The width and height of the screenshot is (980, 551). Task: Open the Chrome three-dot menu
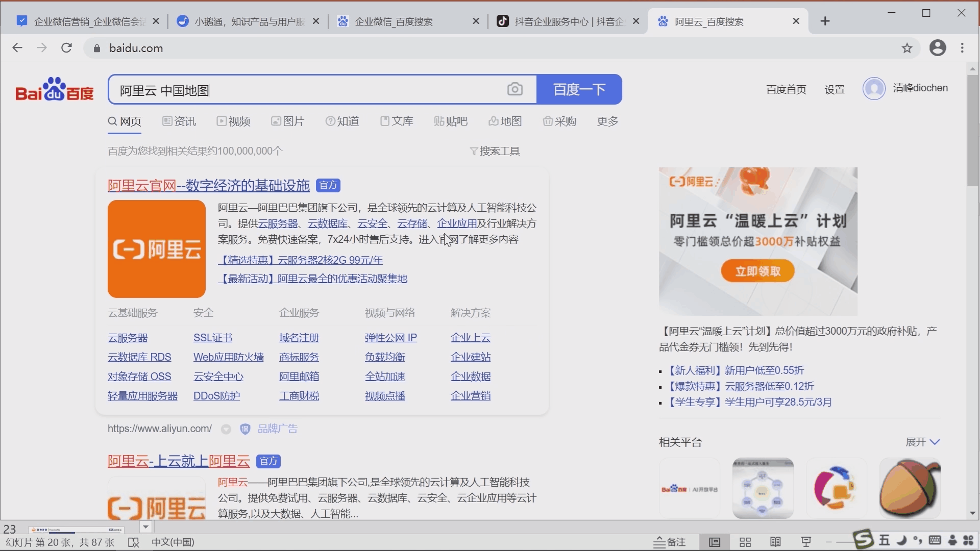963,48
